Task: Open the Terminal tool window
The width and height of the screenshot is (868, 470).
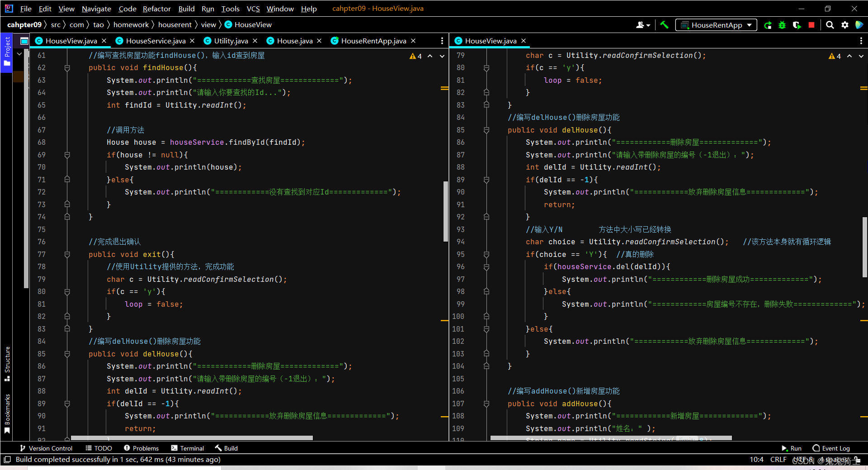Action: 188,448
